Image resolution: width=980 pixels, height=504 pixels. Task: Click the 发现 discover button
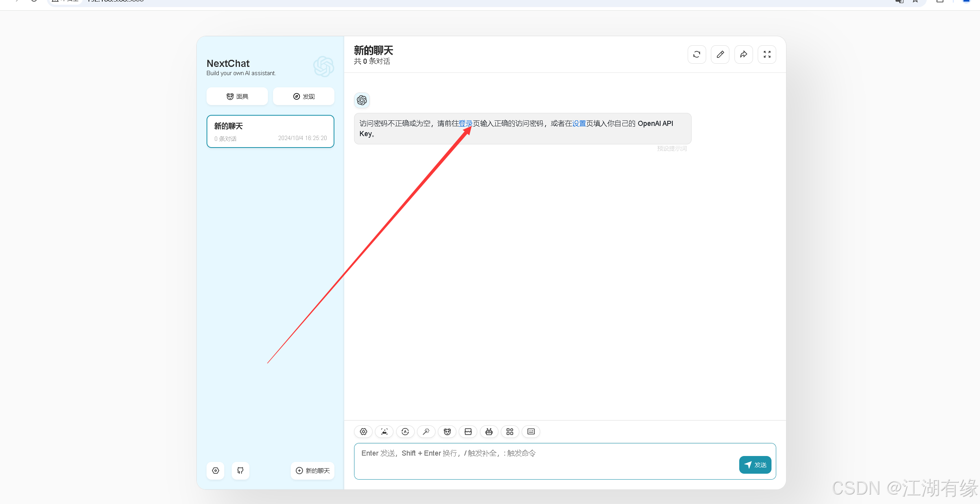point(304,96)
